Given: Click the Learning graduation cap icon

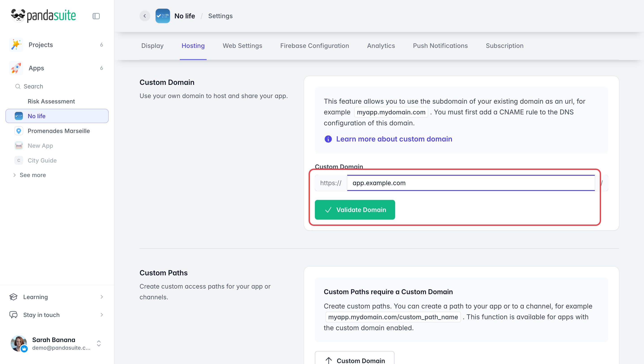Looking at the screenshot, I should pyautogui.click(x=13, y=297).
